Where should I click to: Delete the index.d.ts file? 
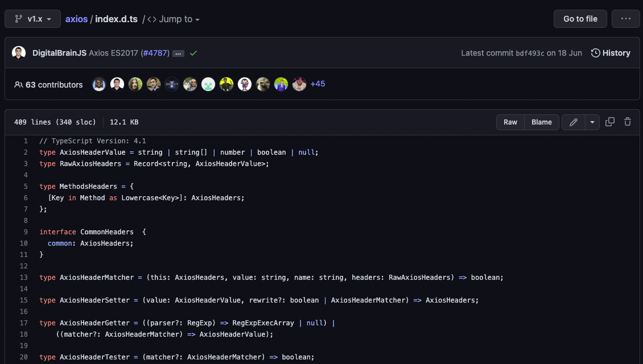[628, 122]
